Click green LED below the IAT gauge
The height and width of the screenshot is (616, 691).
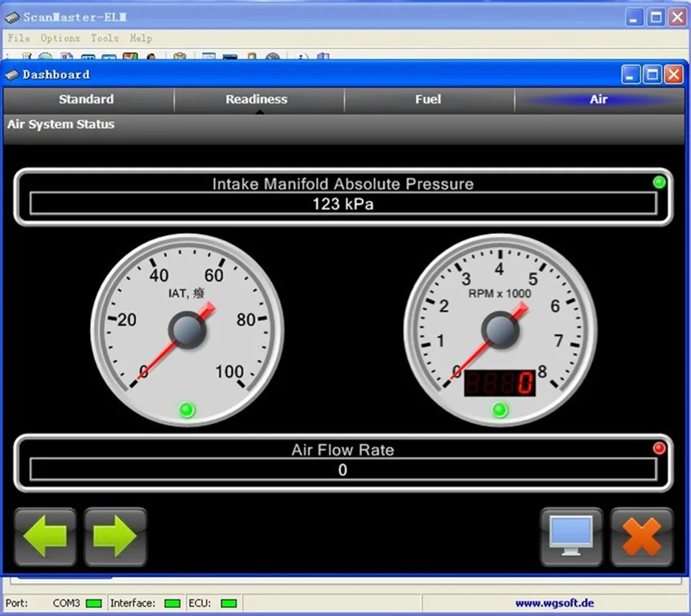point(187,410)
